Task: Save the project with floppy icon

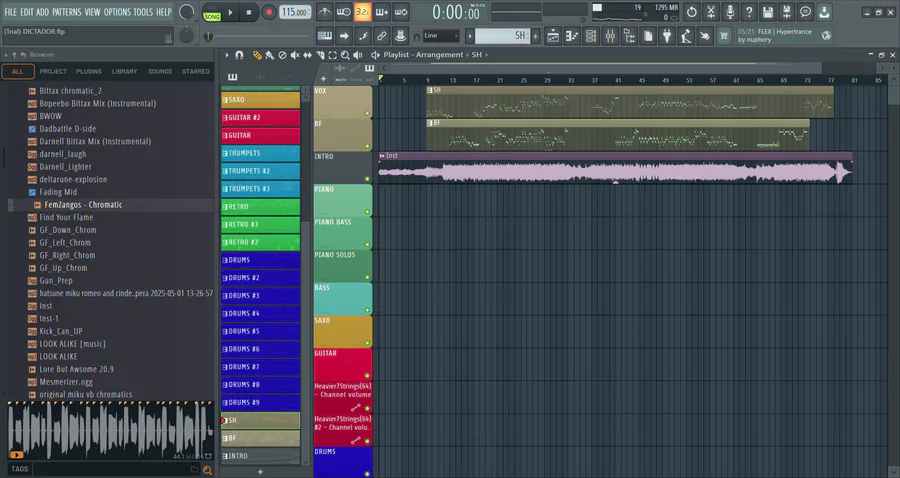Action: (x=767, y=11)
